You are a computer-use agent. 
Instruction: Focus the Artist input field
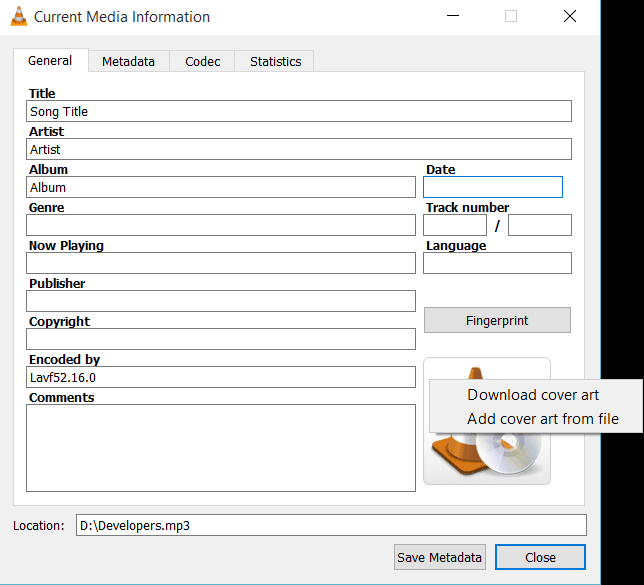tap(299, 149)
